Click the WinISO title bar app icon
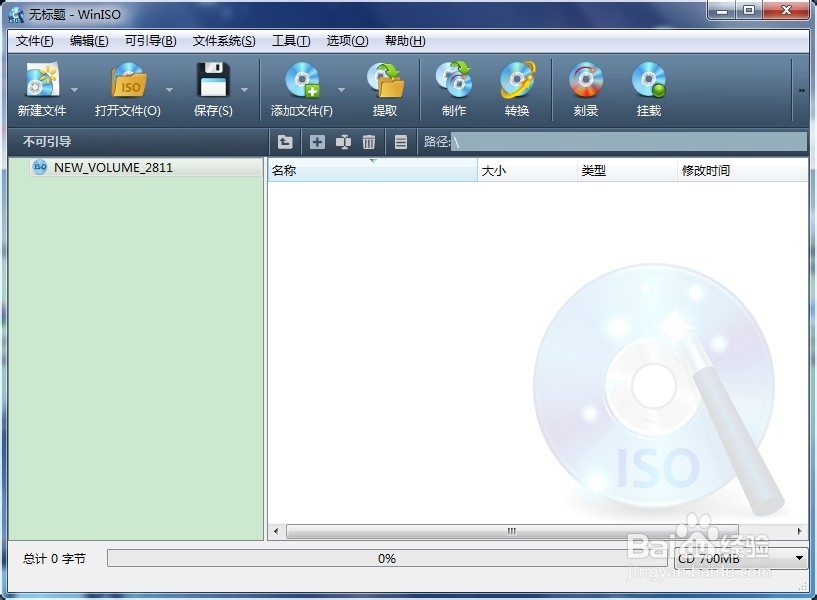The height and width of the screenshot is (600, 817). click(x=16, y=14)
